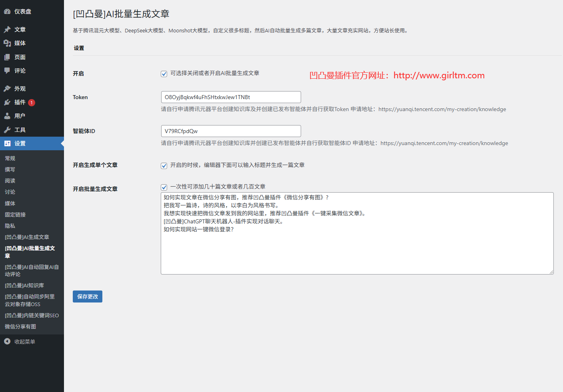Open the 用户 menu item
Viewport: 563px width, 392px height.
(x=32, y=116)
